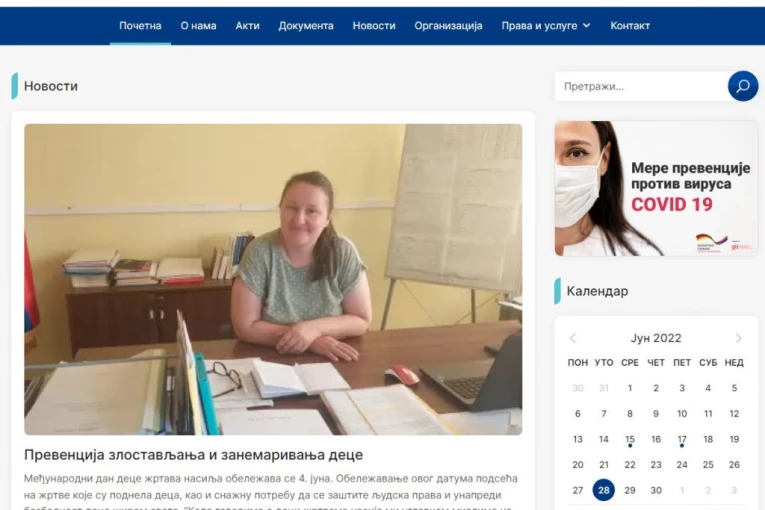Click the magnifier search button
This screenshot has width=765, height=510.
(x=742, y=86)
